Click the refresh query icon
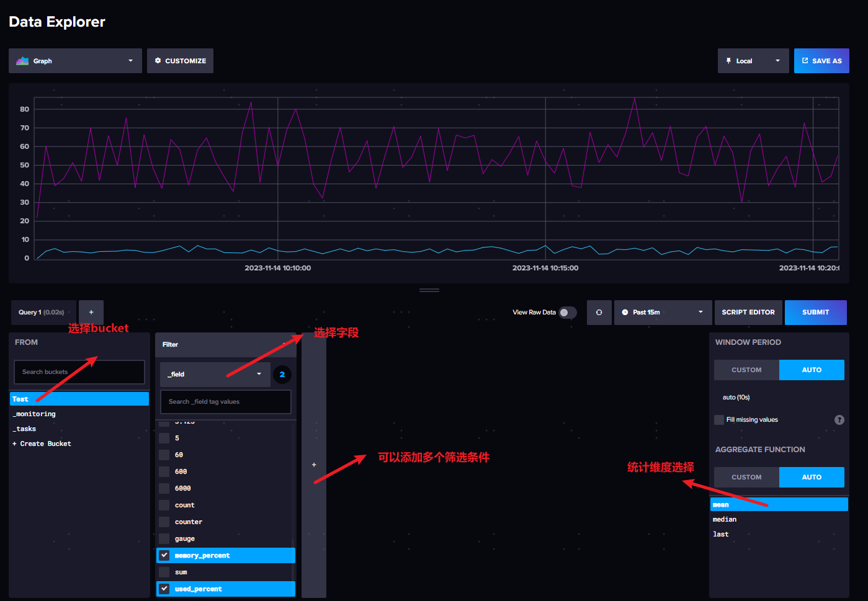This screenshot has height=601, width=868. pyautogui.click(x=599, y=312)
